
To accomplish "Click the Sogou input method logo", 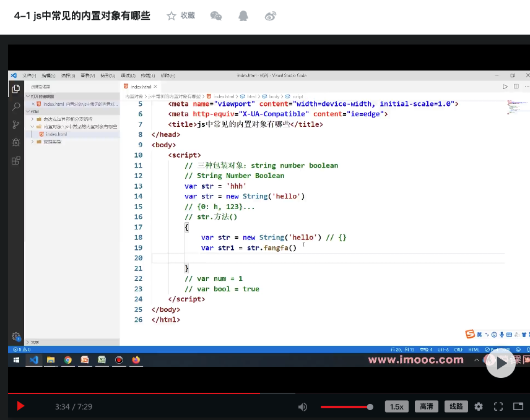I will [470, 334].
